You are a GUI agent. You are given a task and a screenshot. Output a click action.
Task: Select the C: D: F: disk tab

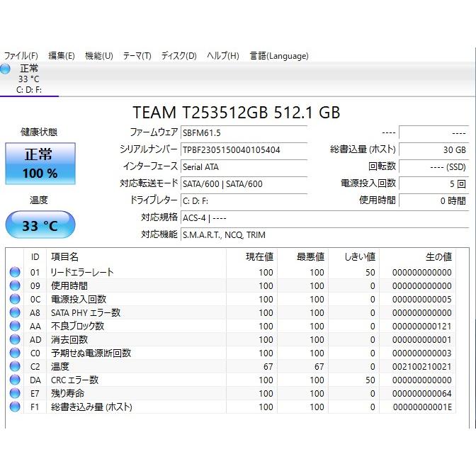[29, 89]
